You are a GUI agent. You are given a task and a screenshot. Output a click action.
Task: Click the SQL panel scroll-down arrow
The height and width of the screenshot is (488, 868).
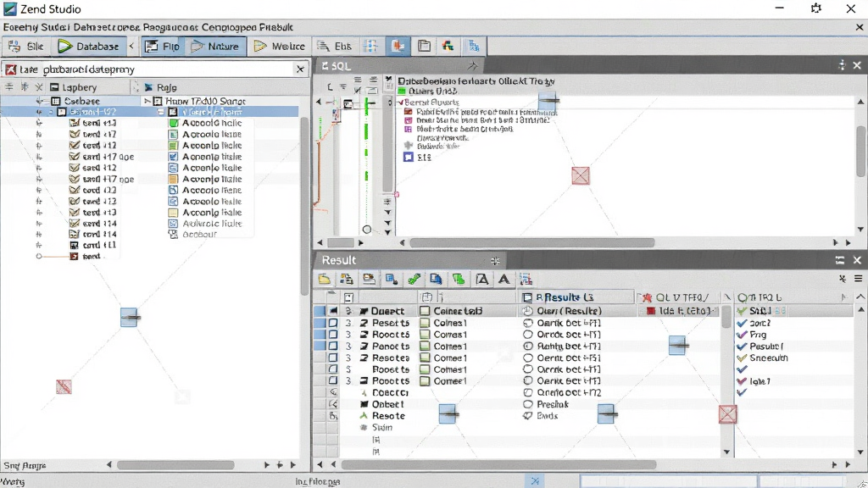pos(860,229)
